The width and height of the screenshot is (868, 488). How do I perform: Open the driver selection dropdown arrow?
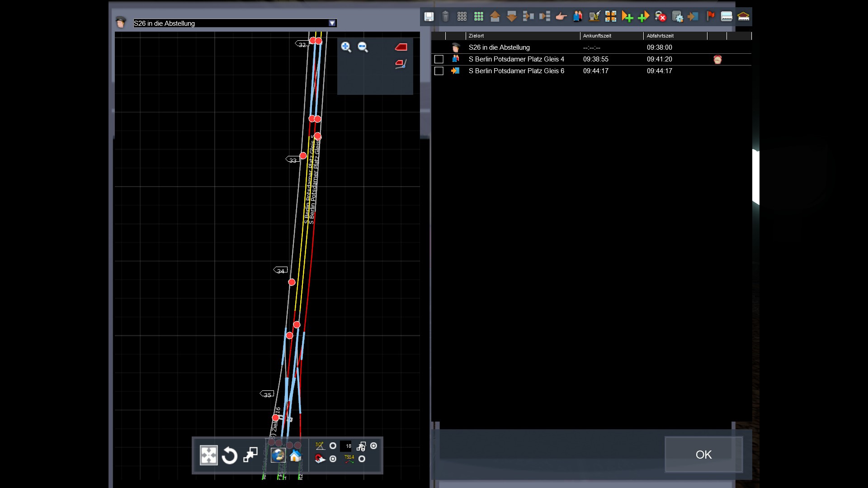point(332,23)
